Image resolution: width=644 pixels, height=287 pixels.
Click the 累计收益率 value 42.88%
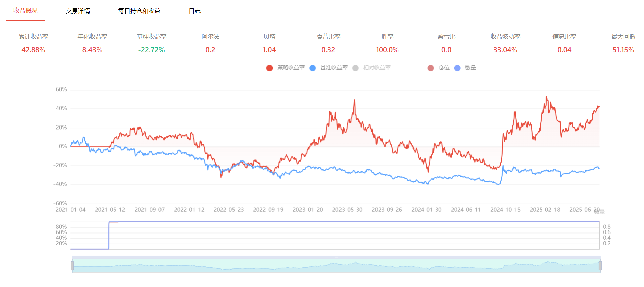(33, 50)
